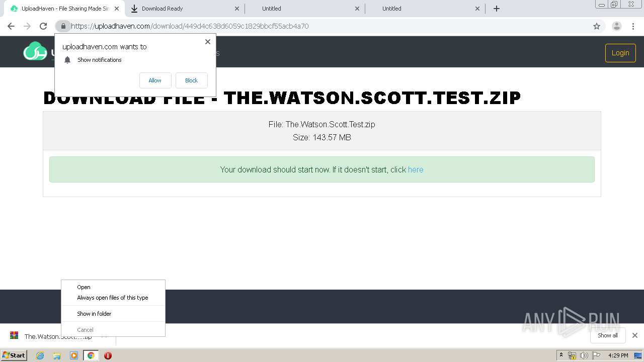Switch to the second Untitled tab

tap(425, 9)
